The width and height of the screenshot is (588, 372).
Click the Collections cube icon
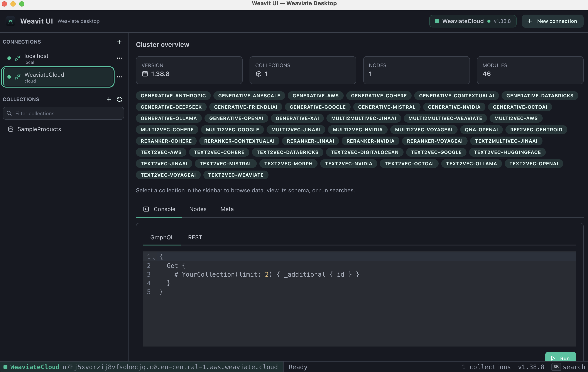(259, 74)
